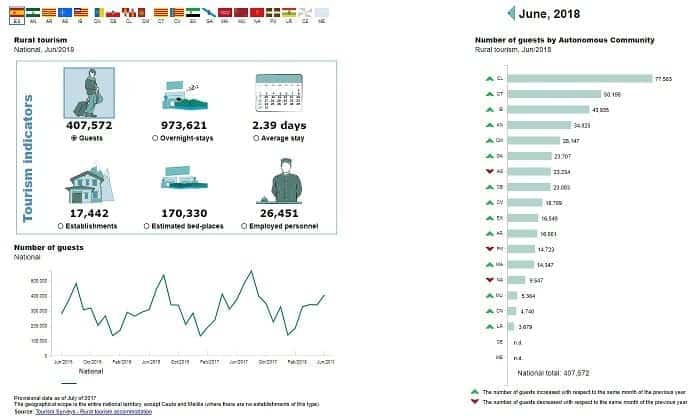Click the 407,572 guests indicator value
698x416 pixels.
(88, 126)
